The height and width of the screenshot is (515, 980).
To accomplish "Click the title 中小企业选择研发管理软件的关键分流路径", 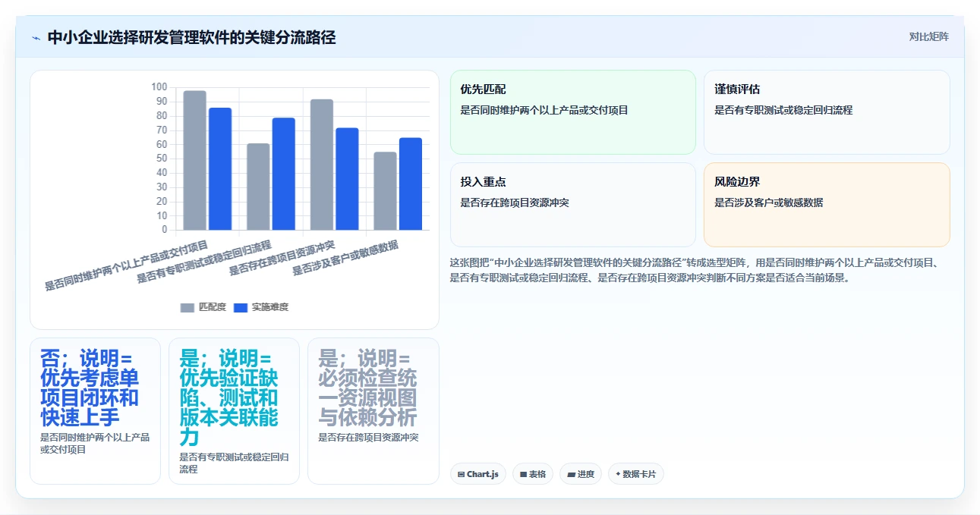I will click(191, 38).
